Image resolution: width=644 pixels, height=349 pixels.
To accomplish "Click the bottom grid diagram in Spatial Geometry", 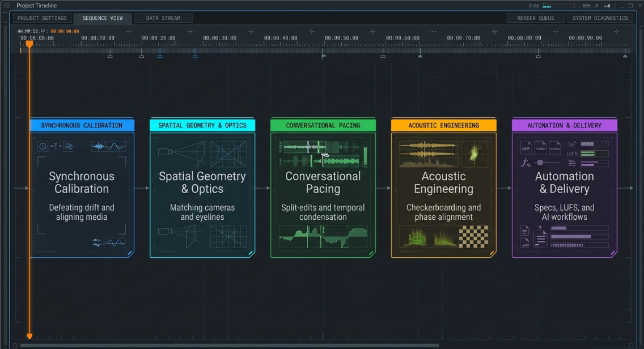I will [x=228, y=237].
